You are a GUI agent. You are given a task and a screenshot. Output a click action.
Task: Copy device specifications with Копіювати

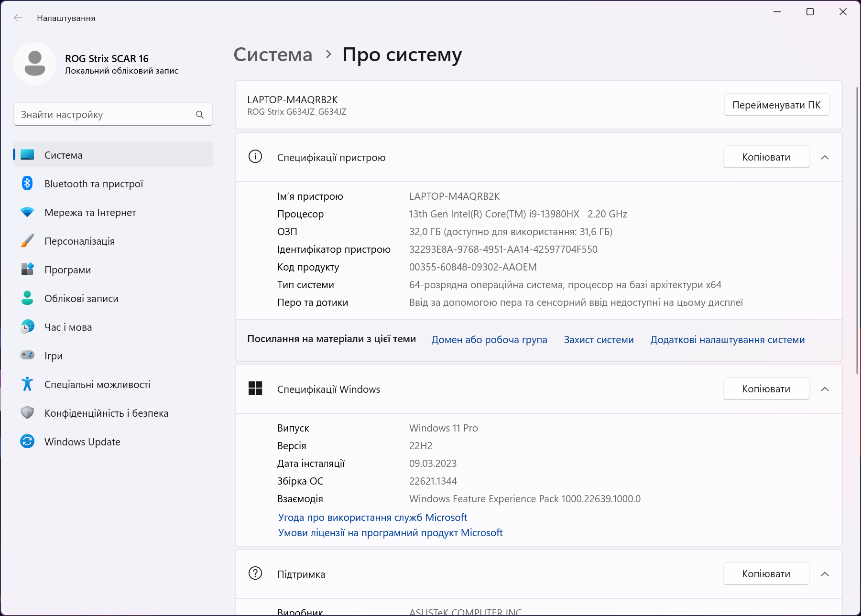766,157
